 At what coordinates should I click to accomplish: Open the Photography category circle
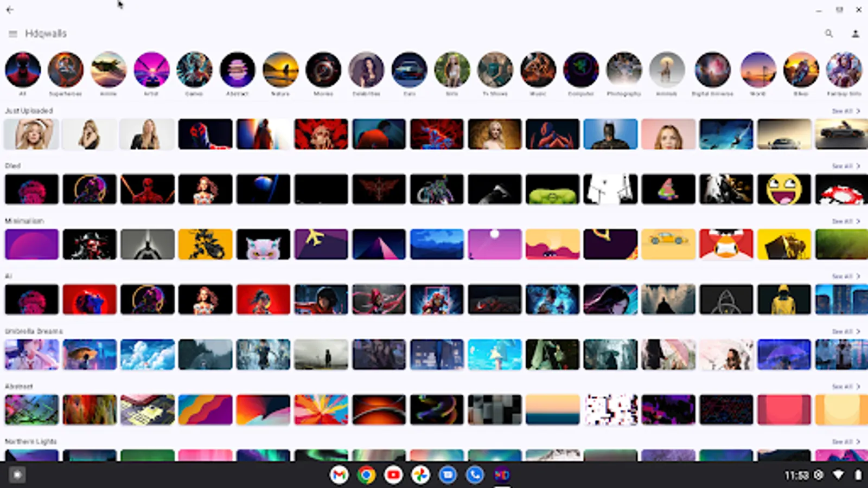click(624, 69)
